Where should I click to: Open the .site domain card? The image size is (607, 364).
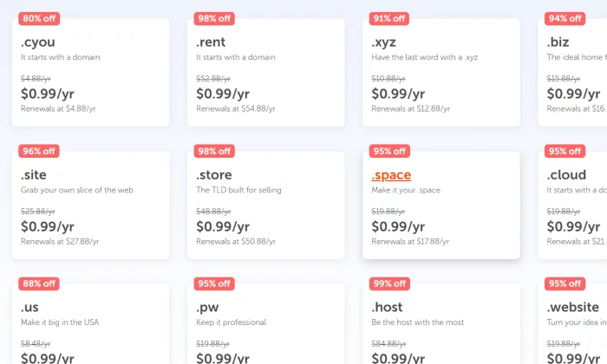click(90, 205)
